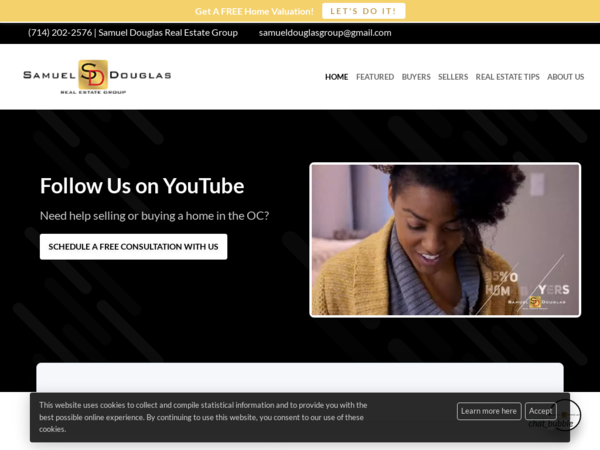The height and width of the screenshot is (450, 600).
Task: Open the SELLERS menu item
Action: coord(453,77)
